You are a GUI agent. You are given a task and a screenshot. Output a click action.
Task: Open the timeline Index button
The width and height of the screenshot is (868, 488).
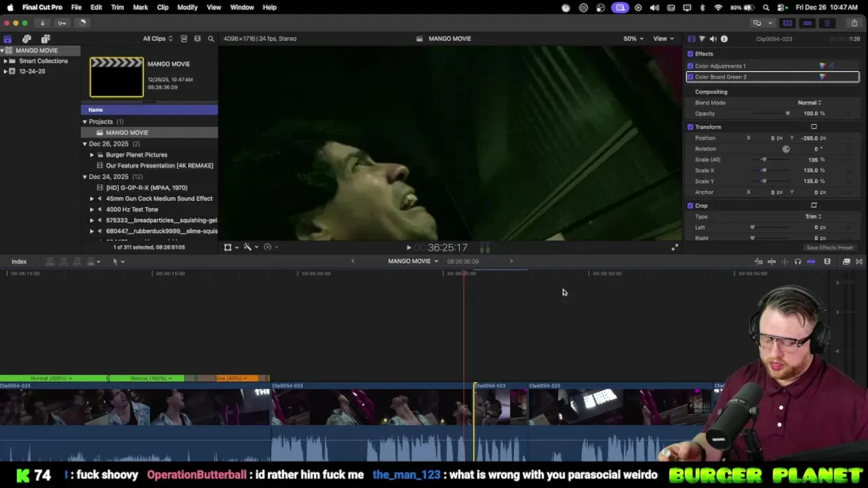(19, 262)
